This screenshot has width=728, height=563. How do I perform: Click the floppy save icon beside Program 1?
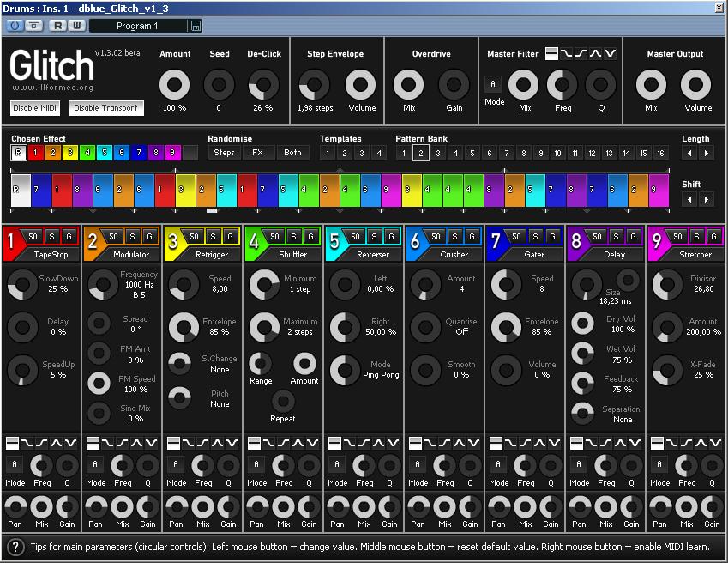(196, 26)
